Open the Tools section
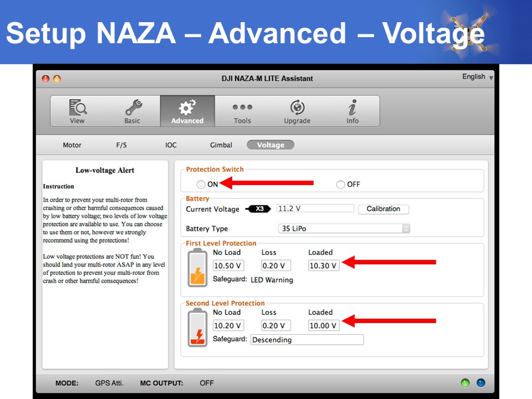The height and width of the screenshot is (399, 532). pos(242,111)
